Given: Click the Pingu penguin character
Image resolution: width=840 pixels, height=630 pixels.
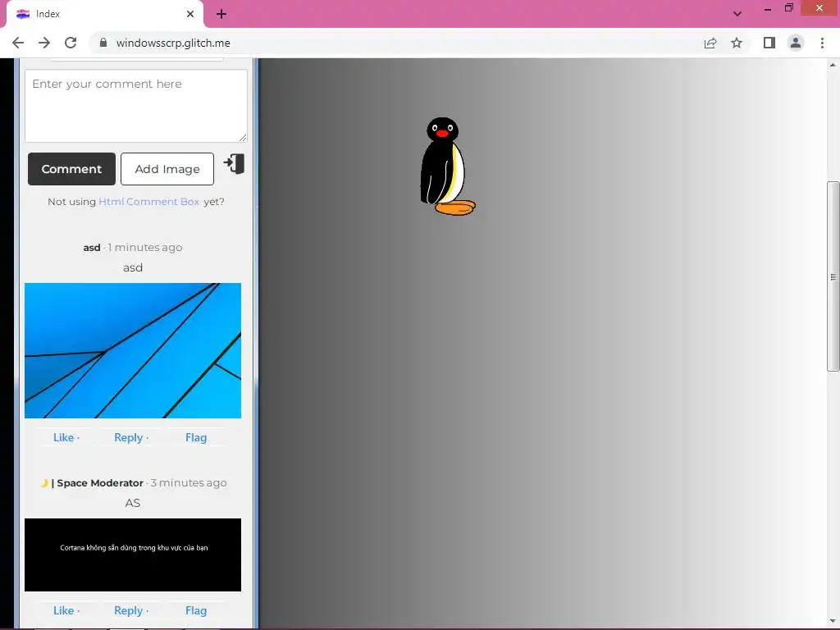Looking at the screenshot, I should [447, 166].
